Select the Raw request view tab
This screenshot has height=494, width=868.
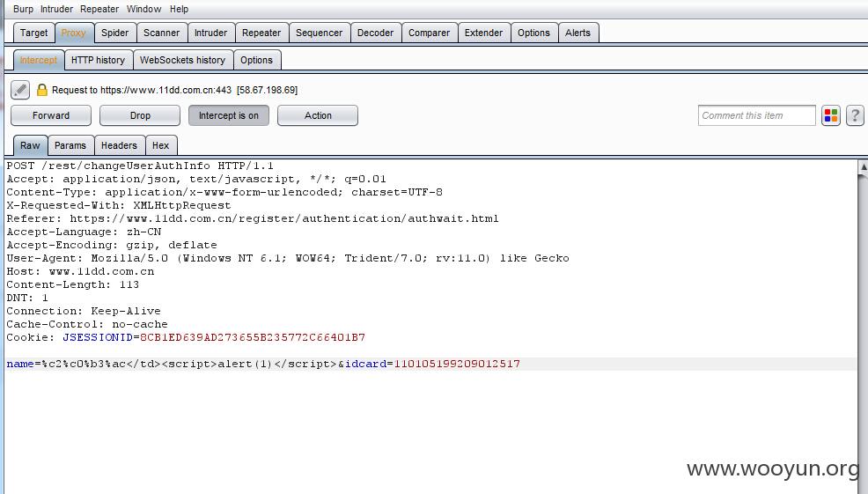[x=30, y=145]
